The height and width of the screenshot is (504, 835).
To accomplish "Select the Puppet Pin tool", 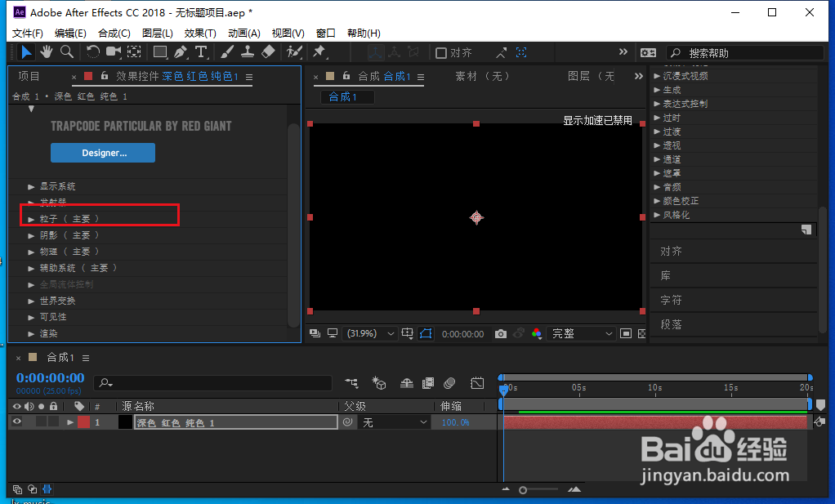I will 319,52.
